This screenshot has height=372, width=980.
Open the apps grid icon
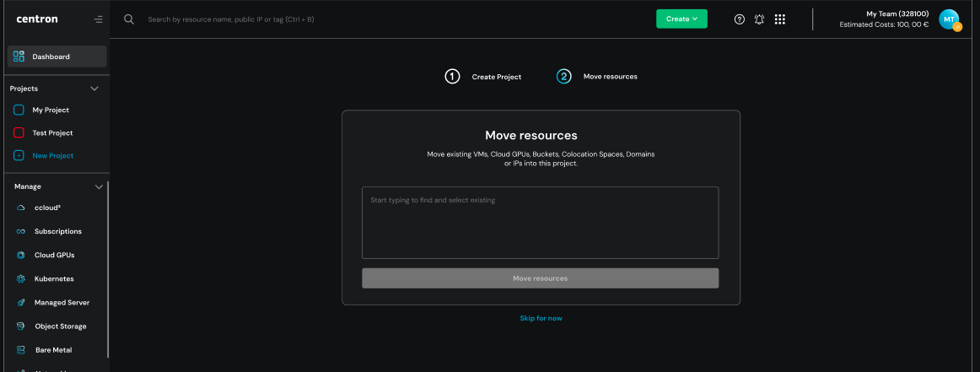[x=779, y=19]
